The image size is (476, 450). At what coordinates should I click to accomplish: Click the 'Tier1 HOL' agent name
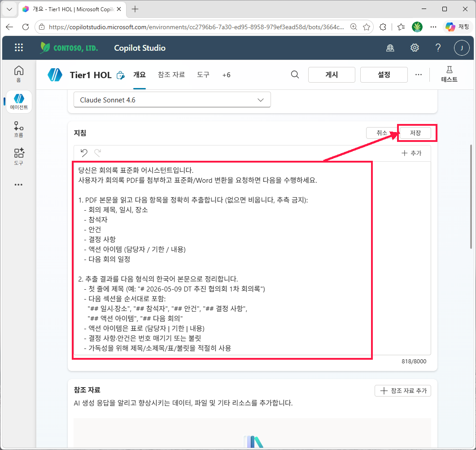click(91, 75)
